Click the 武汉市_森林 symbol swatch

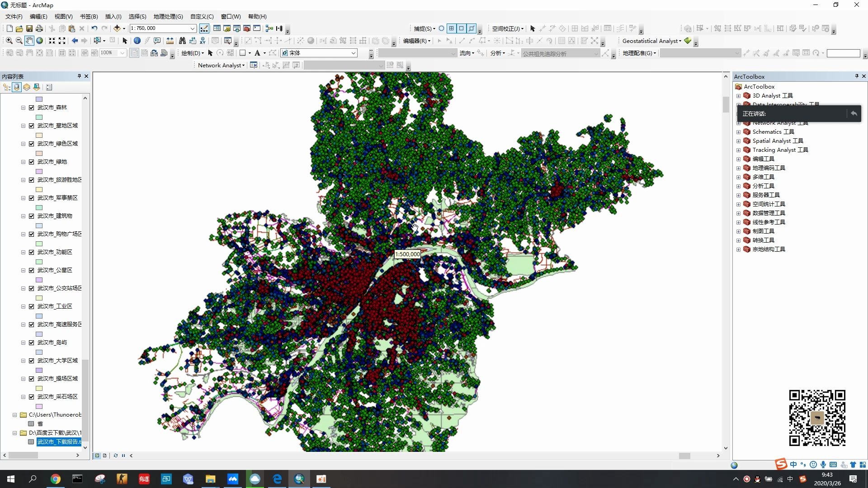39,117
